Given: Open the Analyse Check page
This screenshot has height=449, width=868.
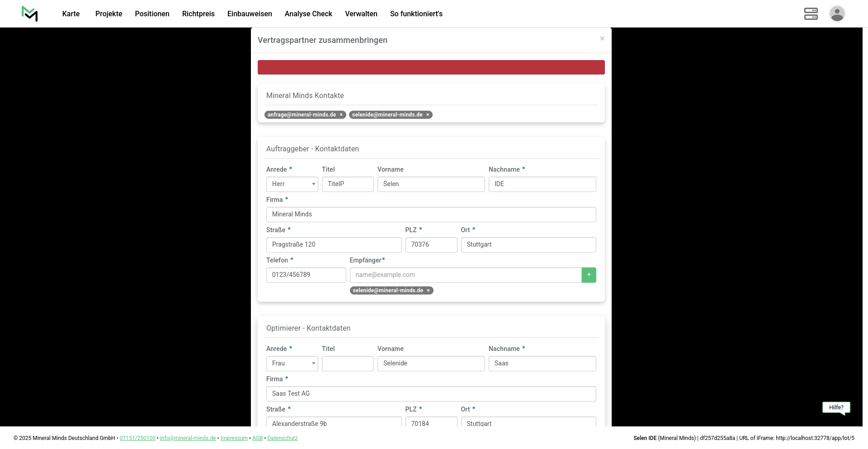Looking at the screenshot, I should (308, 14).
